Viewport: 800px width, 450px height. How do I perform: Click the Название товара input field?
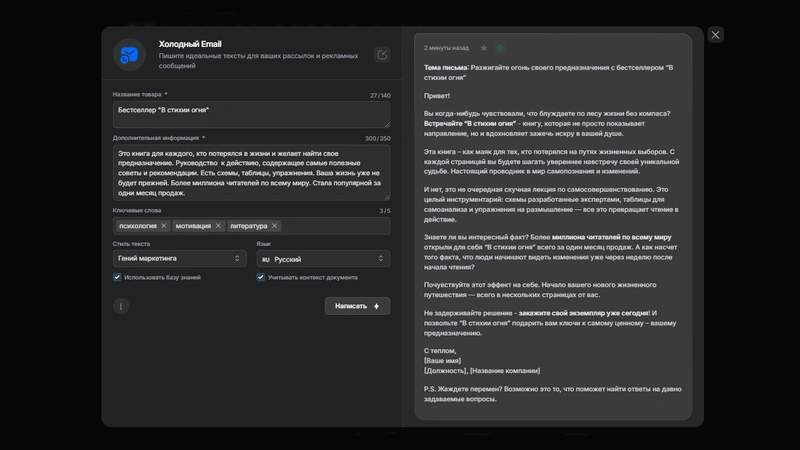[x=251, y=113]
